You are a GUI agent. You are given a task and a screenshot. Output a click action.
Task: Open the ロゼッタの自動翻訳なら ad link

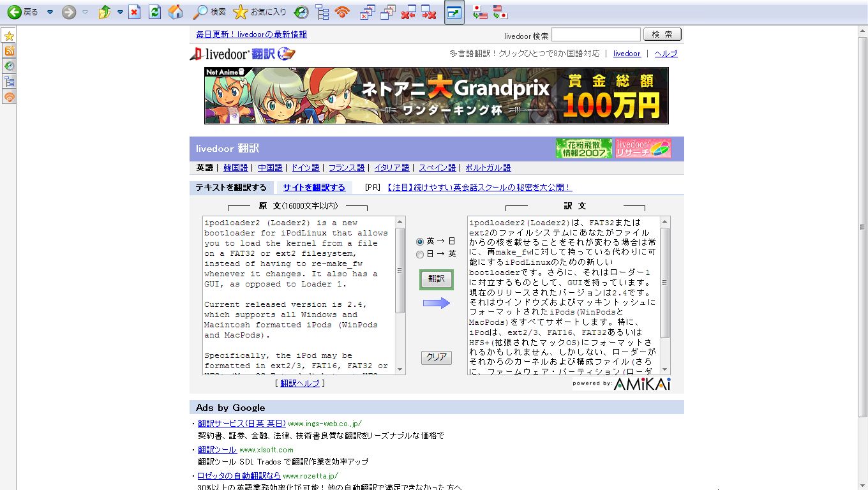point(239,476)
